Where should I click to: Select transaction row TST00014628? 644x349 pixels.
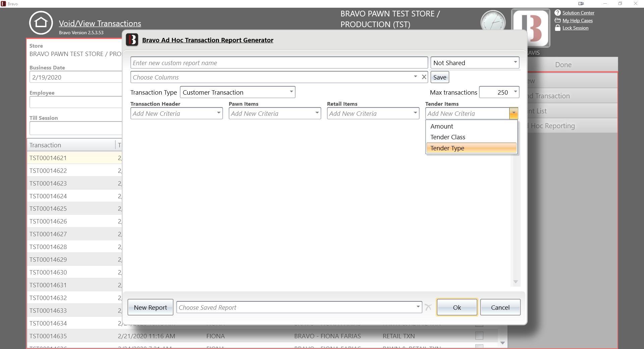click(x=75, y=247)
